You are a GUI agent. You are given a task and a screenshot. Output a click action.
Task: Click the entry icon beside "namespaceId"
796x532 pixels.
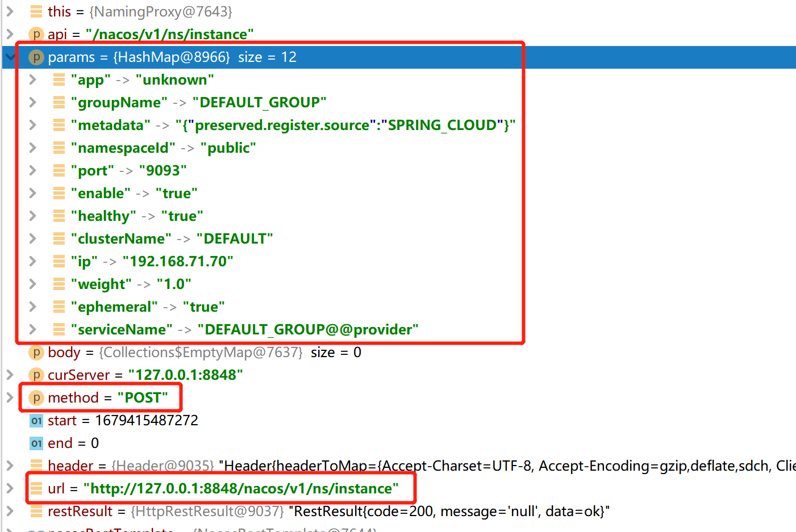(x=59, y=148)
